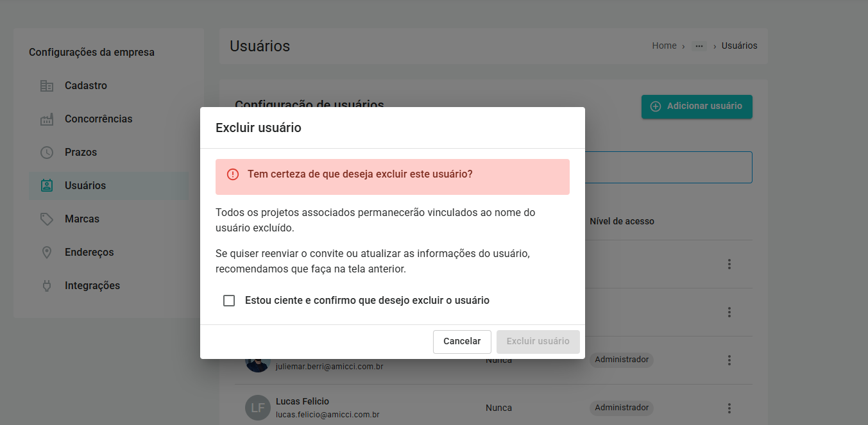Expand the breadcrumb ellipsis

[x=699, y=46]
